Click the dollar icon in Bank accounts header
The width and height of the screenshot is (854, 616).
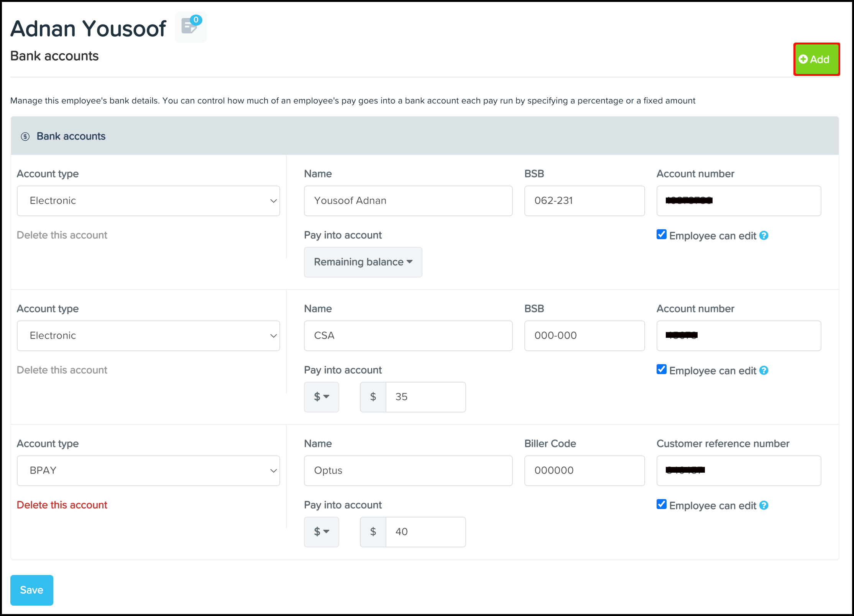[x=25, y=136]
